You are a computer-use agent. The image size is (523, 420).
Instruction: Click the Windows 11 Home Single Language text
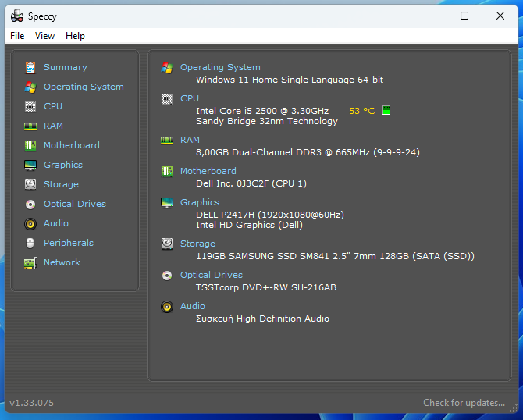pyautogui.click(x=290, y=80)
